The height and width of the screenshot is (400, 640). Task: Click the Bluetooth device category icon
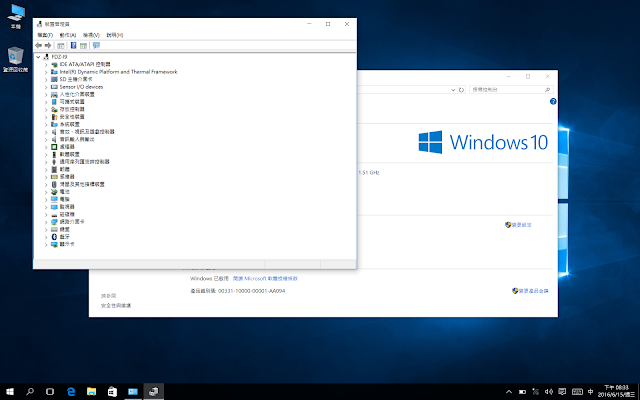tap(54, 237)
